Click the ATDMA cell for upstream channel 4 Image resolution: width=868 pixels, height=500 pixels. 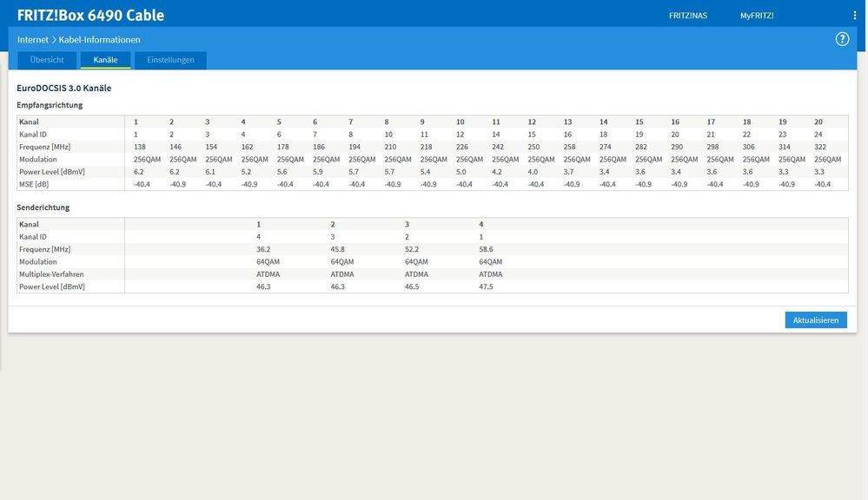coord(490,274)
